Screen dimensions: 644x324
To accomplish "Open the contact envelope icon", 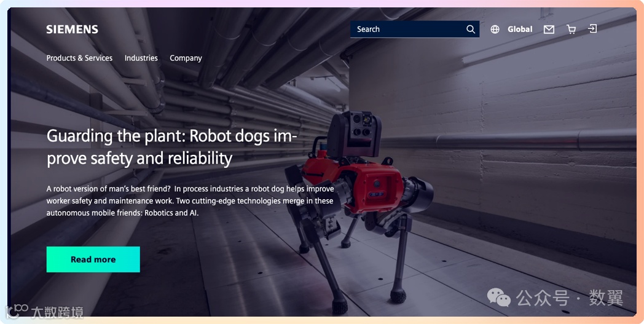I will [549, 29].
